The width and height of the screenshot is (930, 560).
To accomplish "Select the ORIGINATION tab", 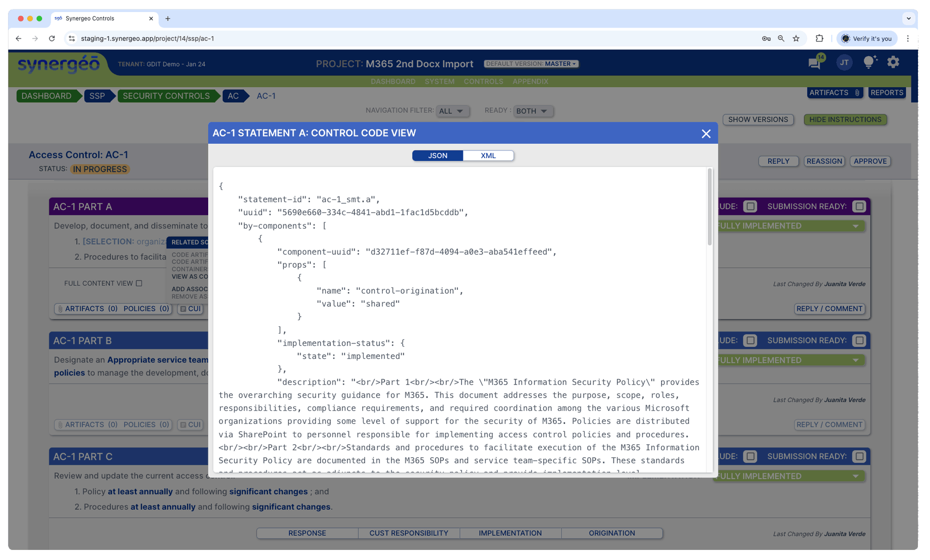I will 612,533.
